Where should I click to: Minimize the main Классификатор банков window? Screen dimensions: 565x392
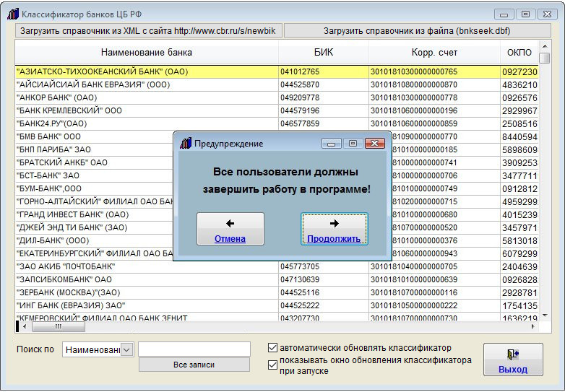pyautogui.click(x=504, y=14)
